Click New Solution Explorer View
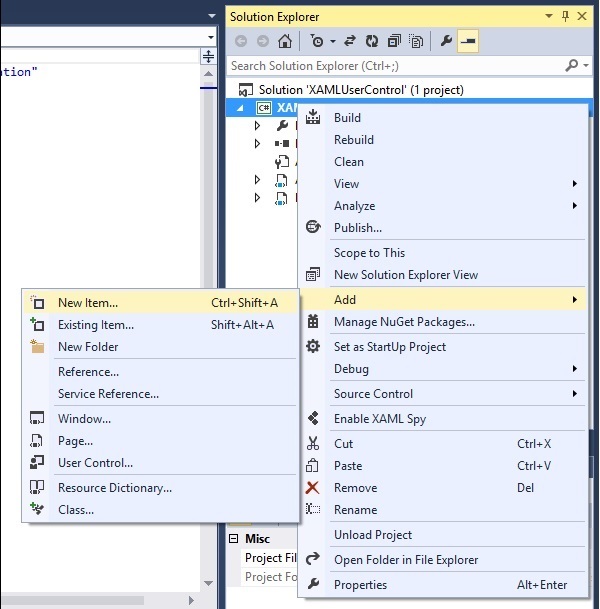This screenshot has height=609, width=600. click(442, 275)
